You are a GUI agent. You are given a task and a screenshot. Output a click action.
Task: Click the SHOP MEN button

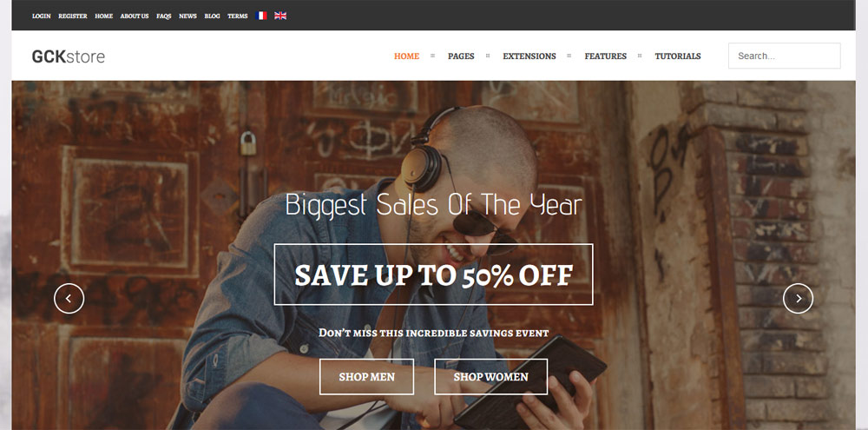click(x=366, y=377)
